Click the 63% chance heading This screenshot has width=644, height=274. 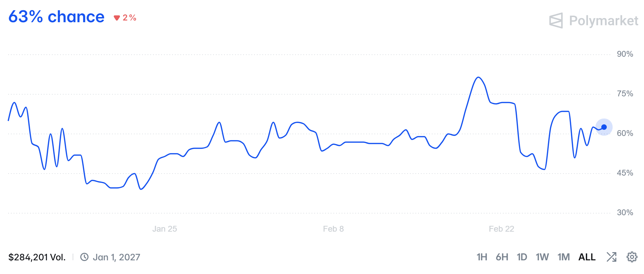(56, 17)
